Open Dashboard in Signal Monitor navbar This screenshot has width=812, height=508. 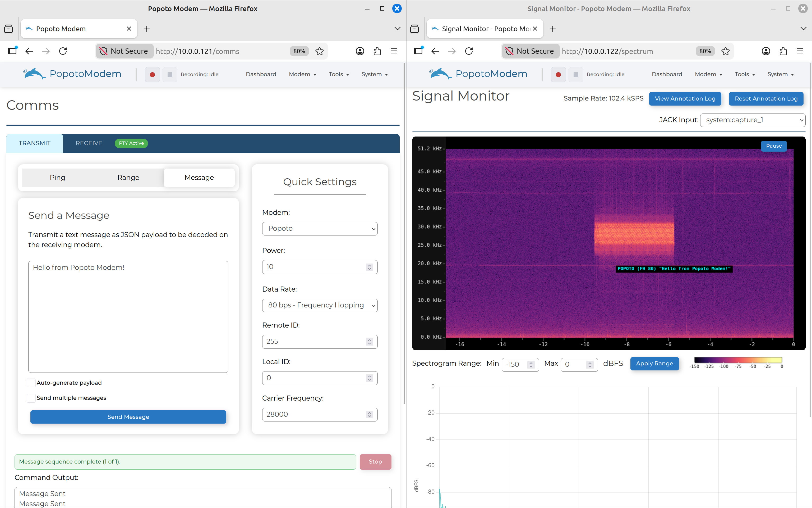pyautogui.click(x=667, y=74)
